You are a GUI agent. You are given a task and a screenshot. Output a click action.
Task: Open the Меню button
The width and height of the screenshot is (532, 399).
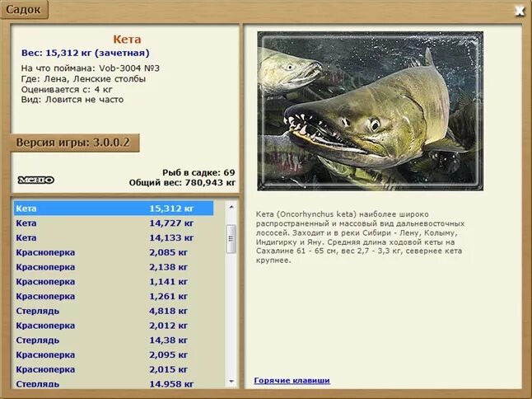click(x=36, y=180)
